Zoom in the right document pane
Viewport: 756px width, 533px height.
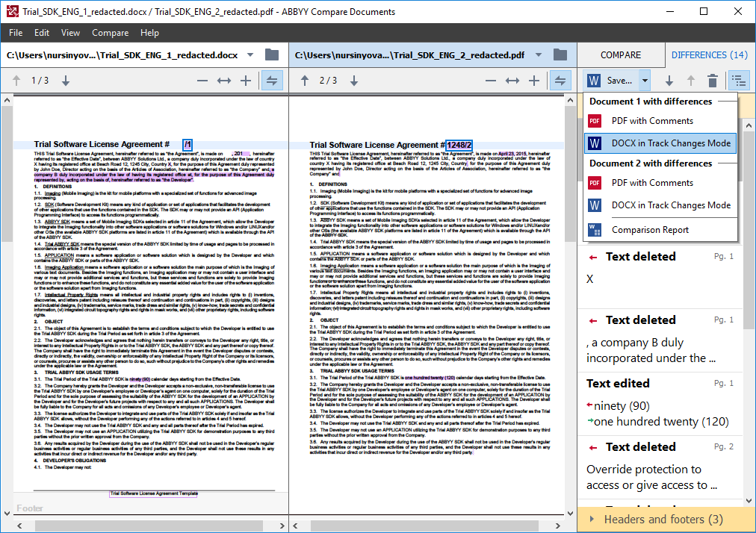click(x=534, y=81)
